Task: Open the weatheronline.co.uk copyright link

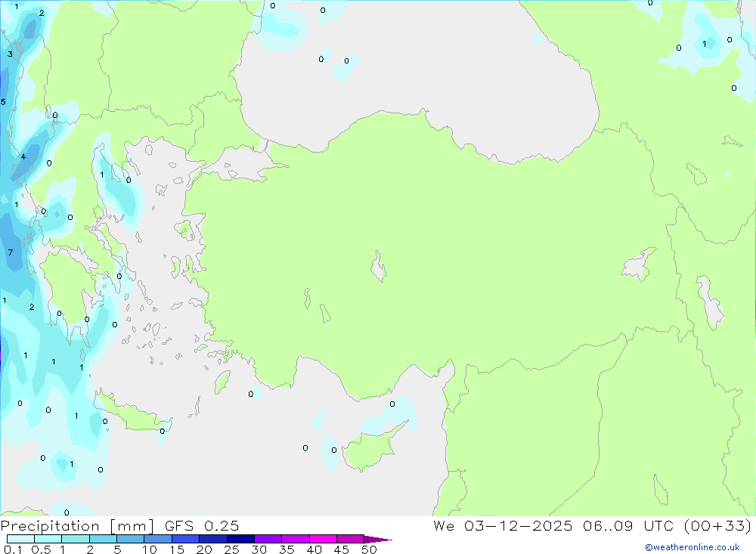Action: pos(692,547)
